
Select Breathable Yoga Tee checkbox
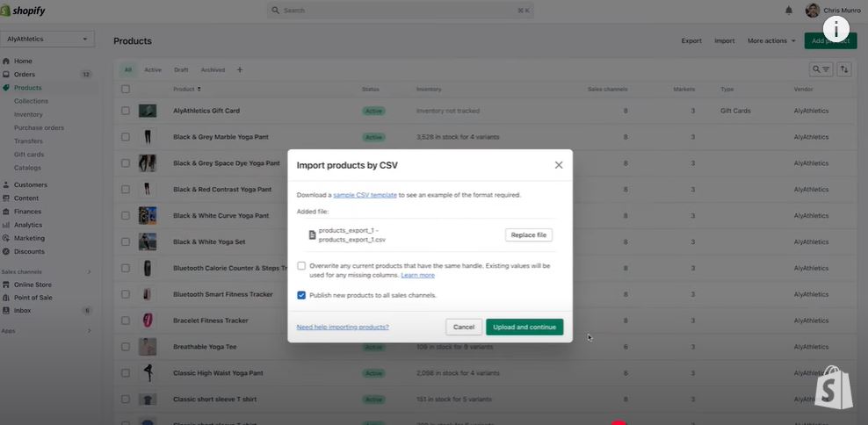[126, 347]
